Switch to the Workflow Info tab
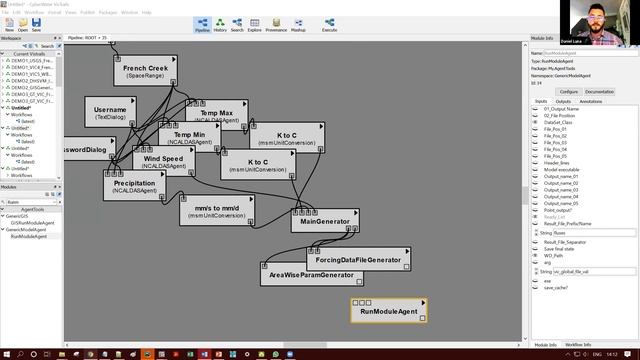This screenshot has height=360, width=640. click(578, 345)
